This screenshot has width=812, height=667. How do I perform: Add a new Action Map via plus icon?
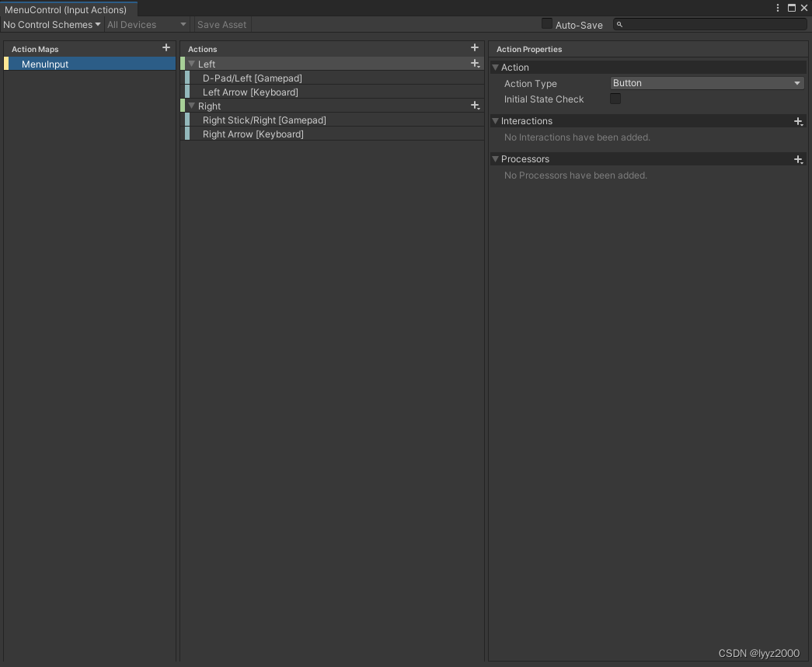[x=166, y=48]
